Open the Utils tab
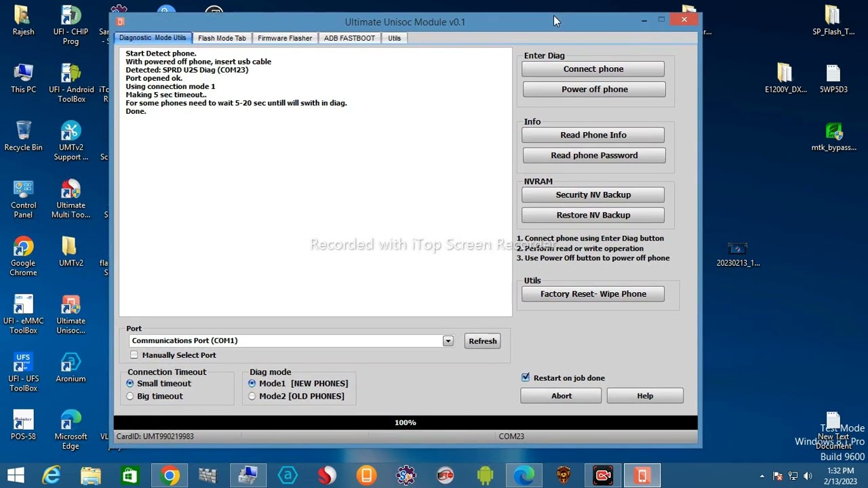The image size is (868, 488). tap(394, 38)
